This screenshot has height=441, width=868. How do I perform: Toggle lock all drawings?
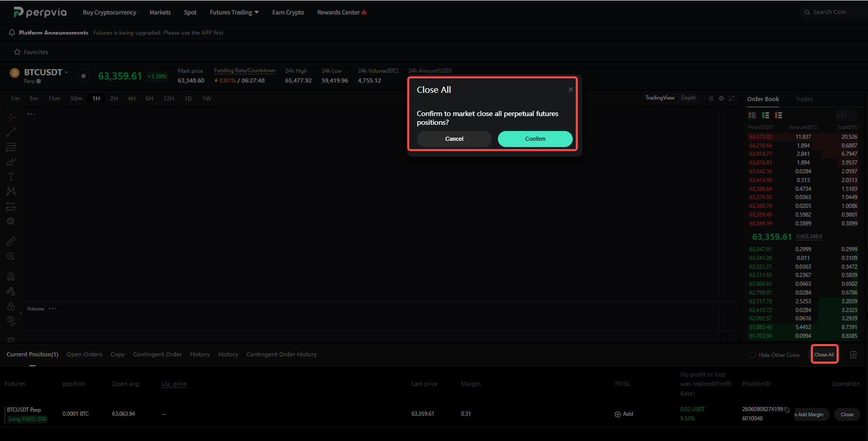pos(11,306)
